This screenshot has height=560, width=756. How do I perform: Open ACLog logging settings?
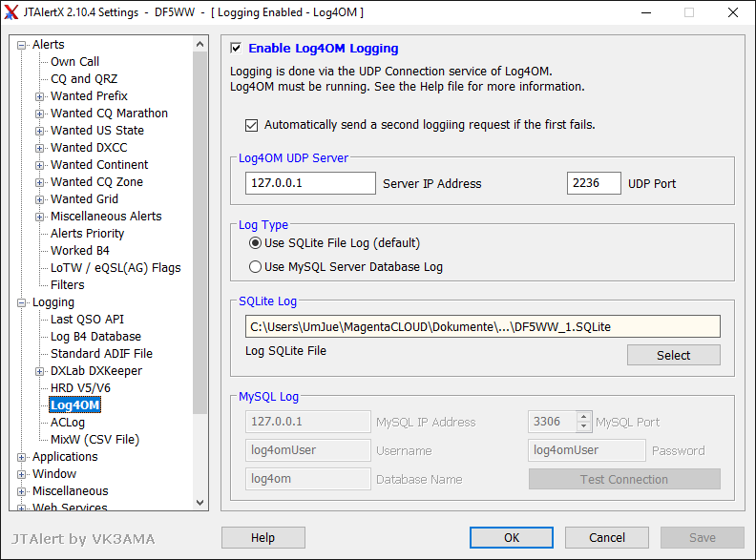point(68,423)
